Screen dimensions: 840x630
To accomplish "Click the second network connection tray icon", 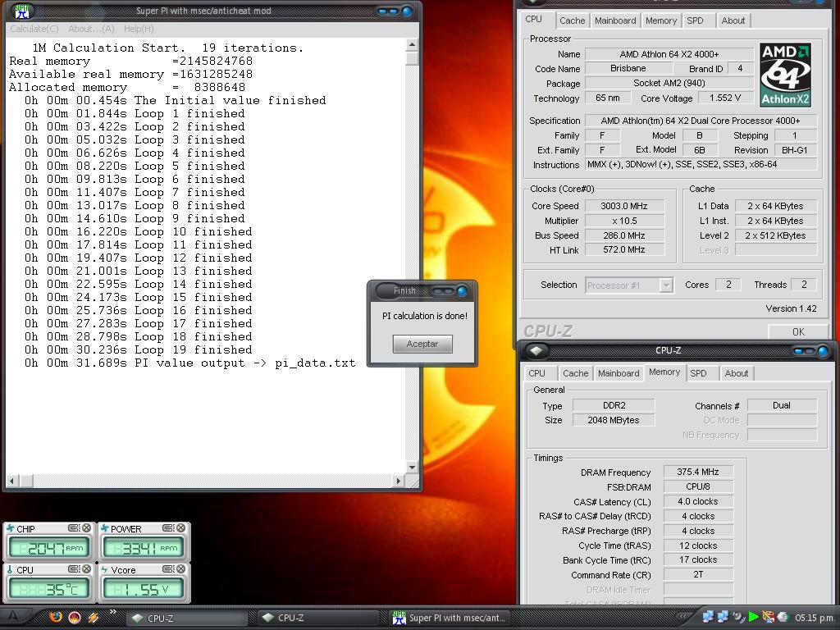I will (x=724, y=617).
